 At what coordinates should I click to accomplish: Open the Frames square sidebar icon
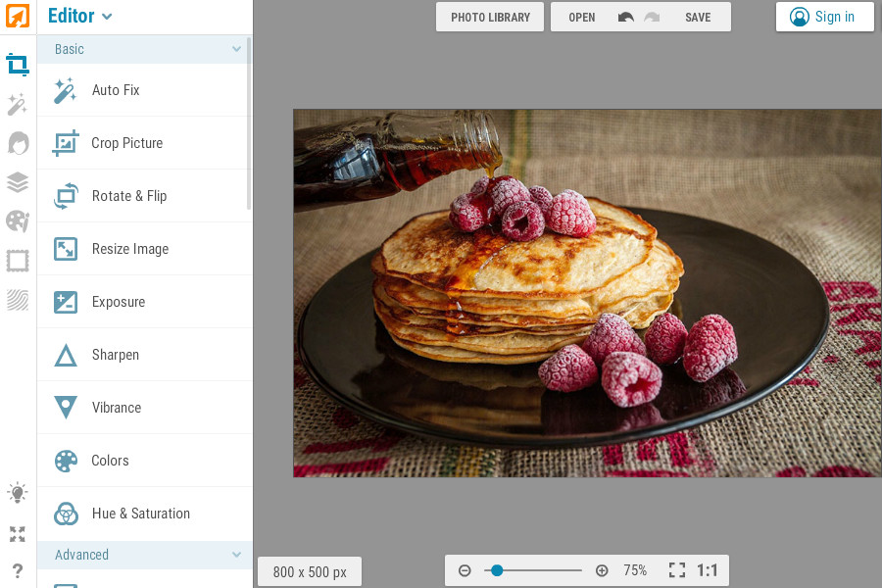(18, 261)
